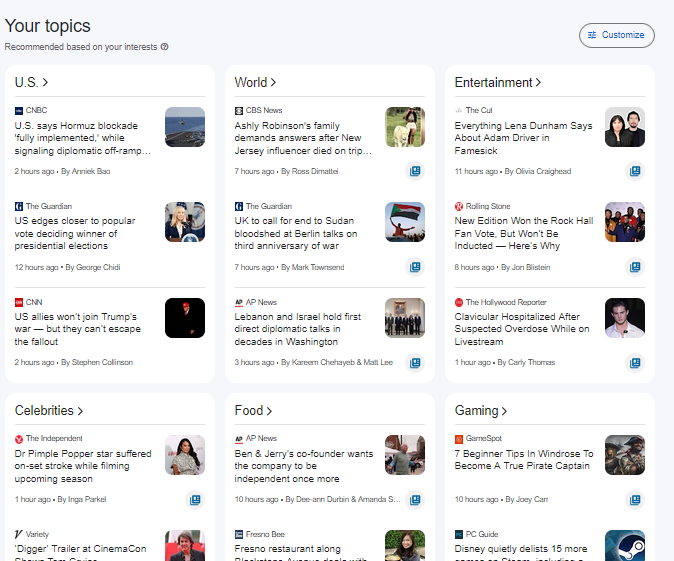Expand the U.S. topic section
674x561 pixels.
pos(31,82)
